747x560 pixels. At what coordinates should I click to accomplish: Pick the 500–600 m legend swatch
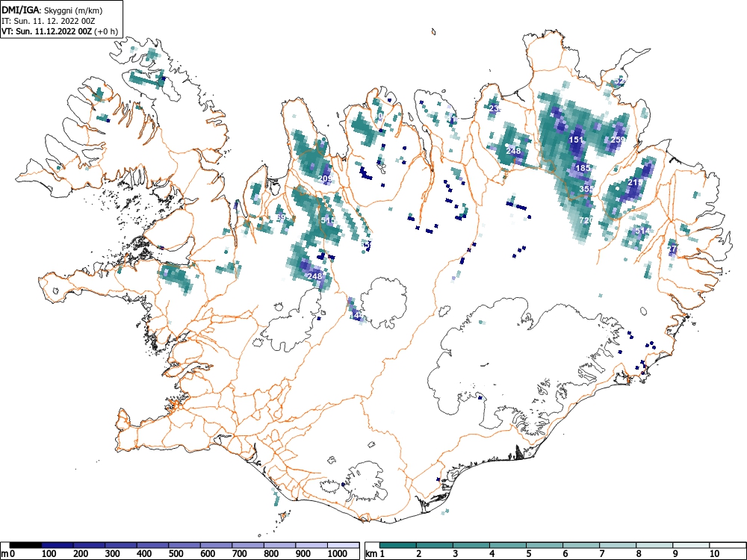(x=185, y=545)
